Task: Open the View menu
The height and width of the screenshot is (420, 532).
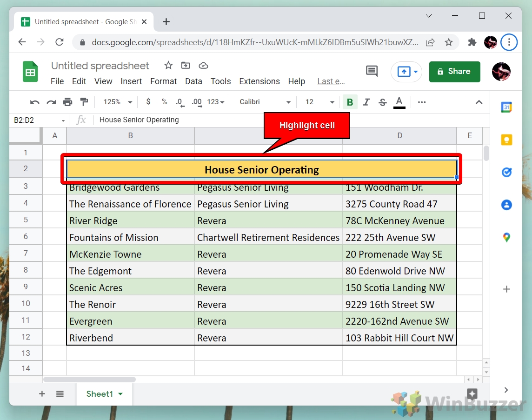Action: pos(103,81)
